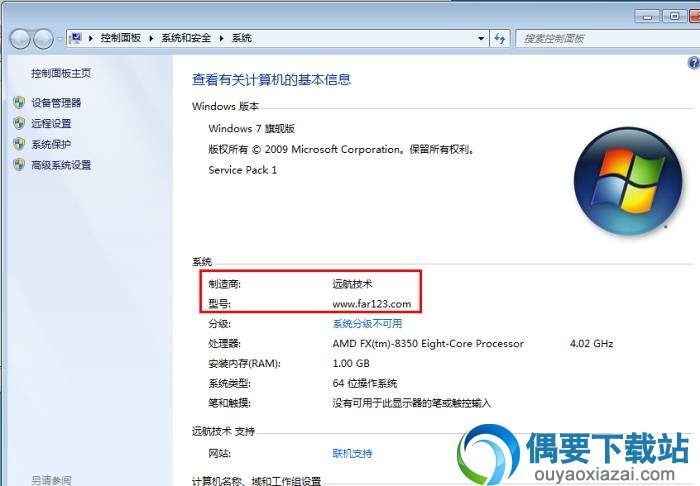Click the Service Pack 1 text
The width and height of the screenshot is (700, 486).
tap(242, 170)
